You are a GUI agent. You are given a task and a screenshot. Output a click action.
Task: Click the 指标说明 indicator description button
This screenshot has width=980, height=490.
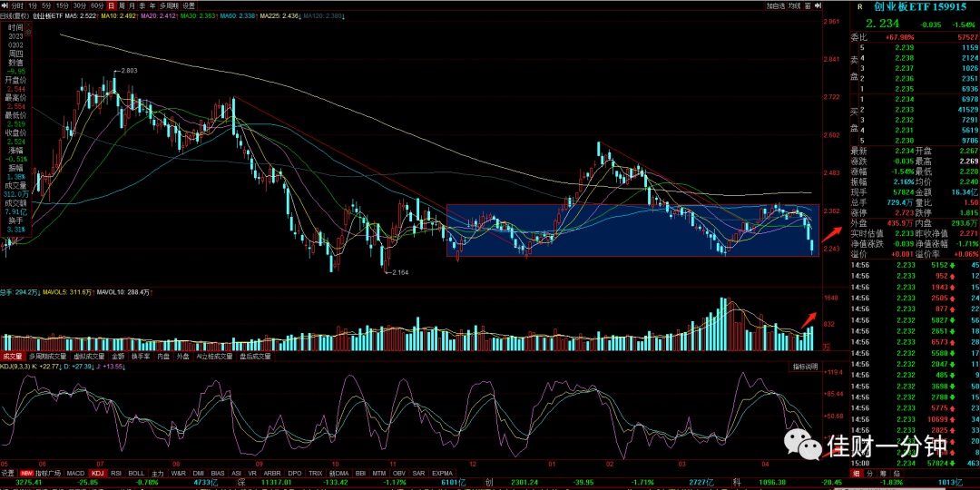click(x=804, y=367)
